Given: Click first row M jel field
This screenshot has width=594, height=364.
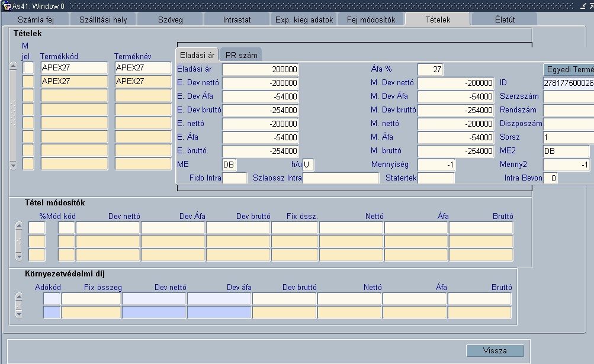Looking at the screenshot, I should pyautogui.click(x=28, y=68).
